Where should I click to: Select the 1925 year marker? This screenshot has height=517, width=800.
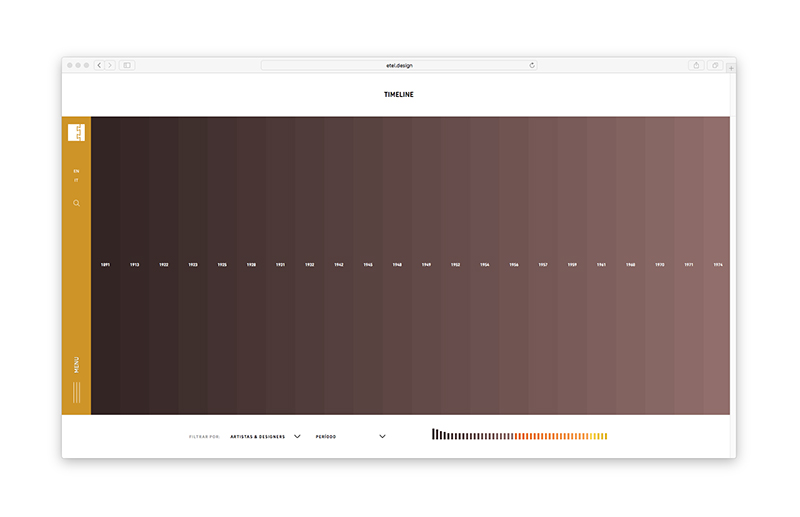(x=222, y=265)
